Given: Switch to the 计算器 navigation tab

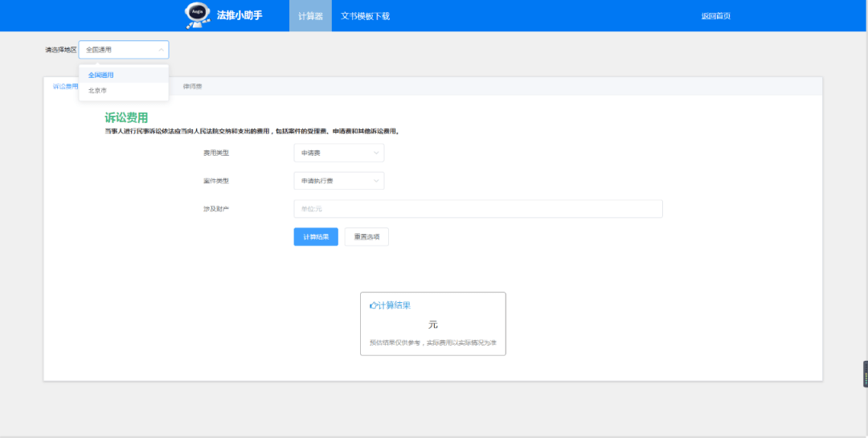Looking at the screenshot, I should [x=310, y=16].
